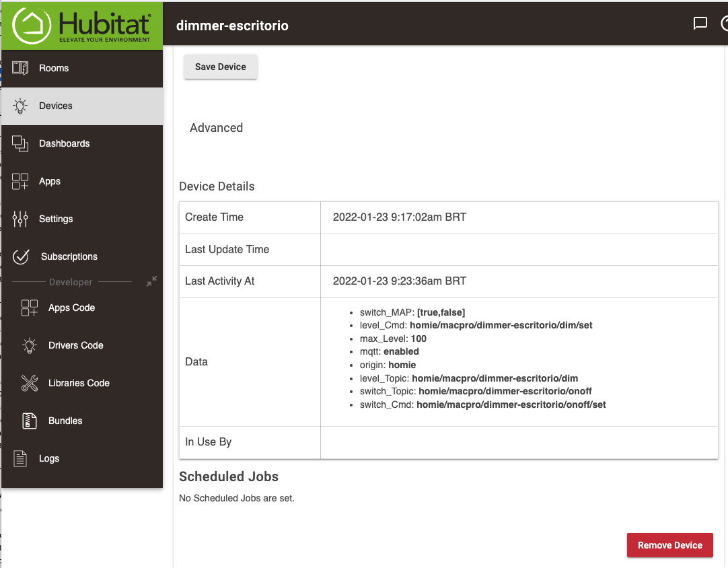
Task: Expand the Advanced section
Action: pos(217,128)
